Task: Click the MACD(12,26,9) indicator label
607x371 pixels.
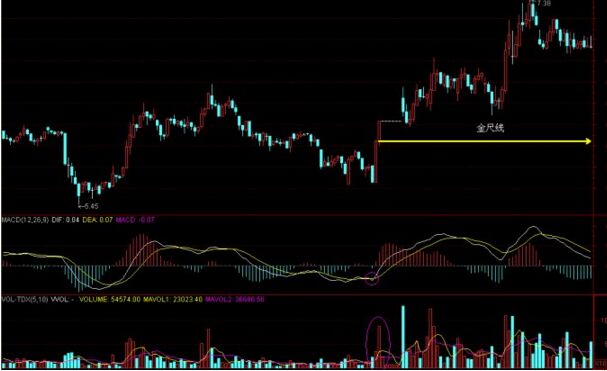Action: (x=25, y=220)
